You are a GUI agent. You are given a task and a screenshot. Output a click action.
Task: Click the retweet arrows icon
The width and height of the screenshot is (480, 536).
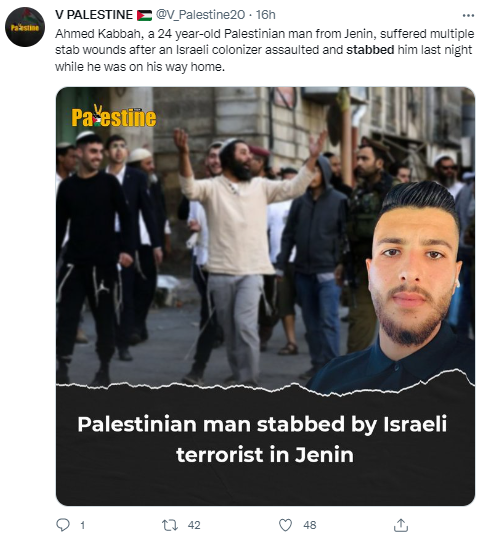pos(170,525)
